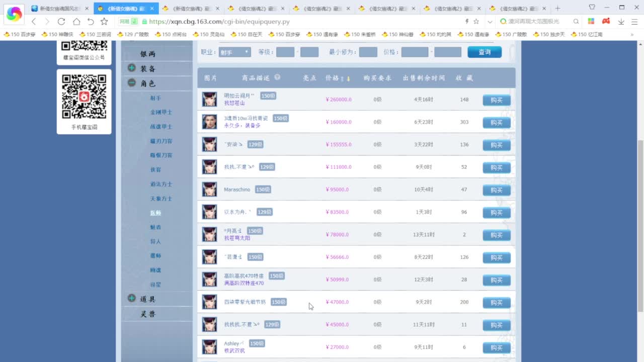The height and width of the screenshot is (362, 644).
Task: Expand the 装备 category with plus icon
Action: [132, 68]
